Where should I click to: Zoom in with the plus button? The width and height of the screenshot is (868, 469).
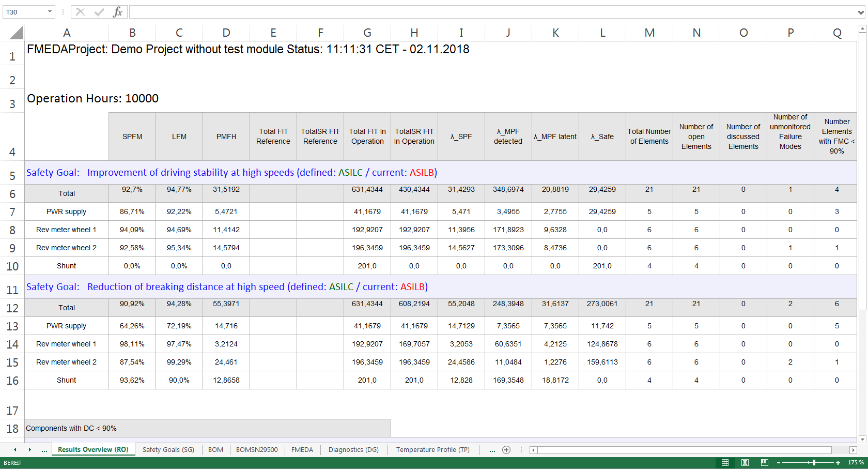838,463
